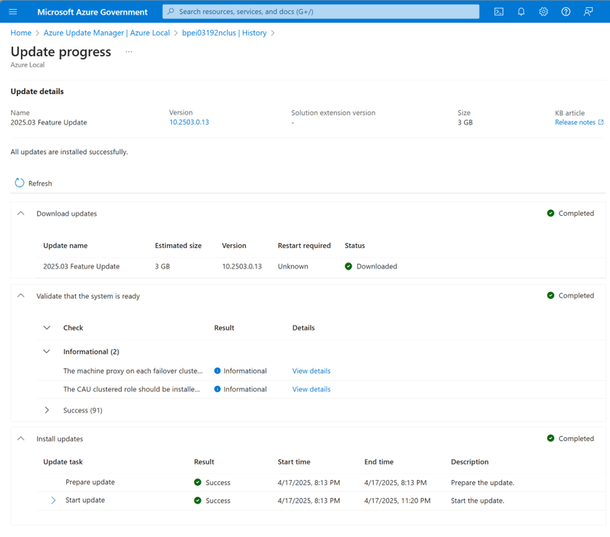Click the green Downloaded status icon

(348, 266)
